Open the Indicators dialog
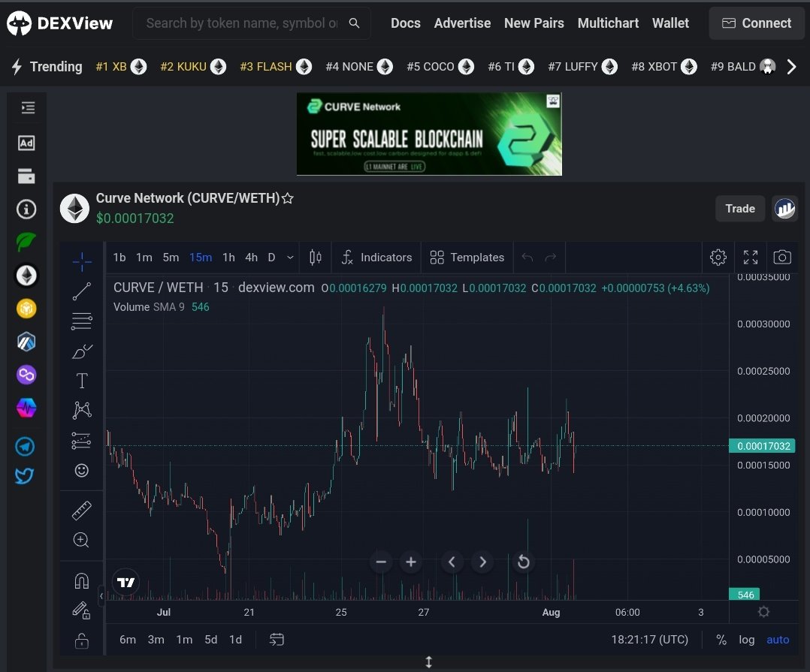The width and height of the screenshot is (810, 672). (376, 257)
